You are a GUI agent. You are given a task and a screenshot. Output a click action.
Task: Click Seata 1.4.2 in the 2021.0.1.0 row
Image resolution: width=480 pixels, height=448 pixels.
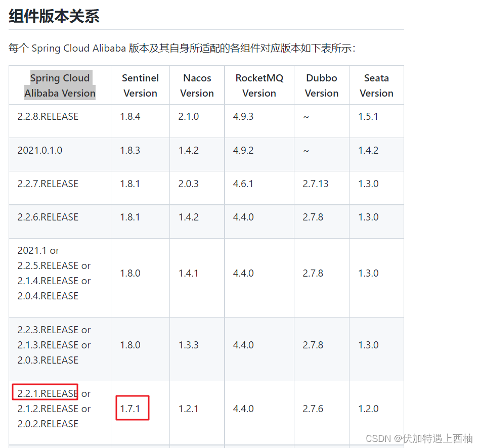pos(368,151)
